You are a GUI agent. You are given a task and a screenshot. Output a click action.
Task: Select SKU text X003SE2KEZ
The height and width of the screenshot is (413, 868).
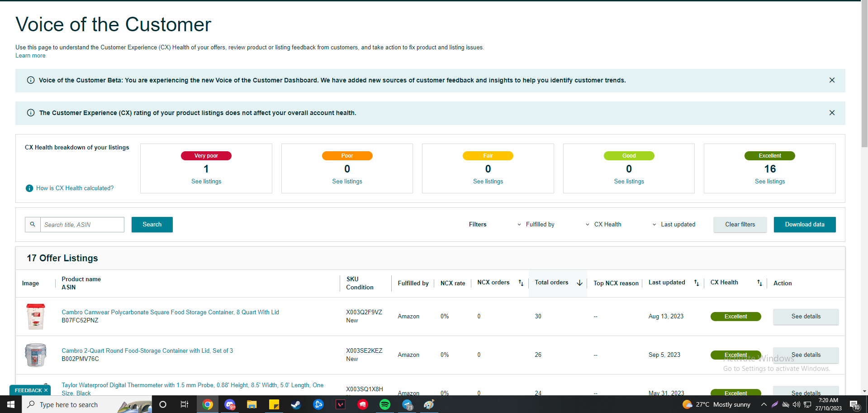[364, 351]
